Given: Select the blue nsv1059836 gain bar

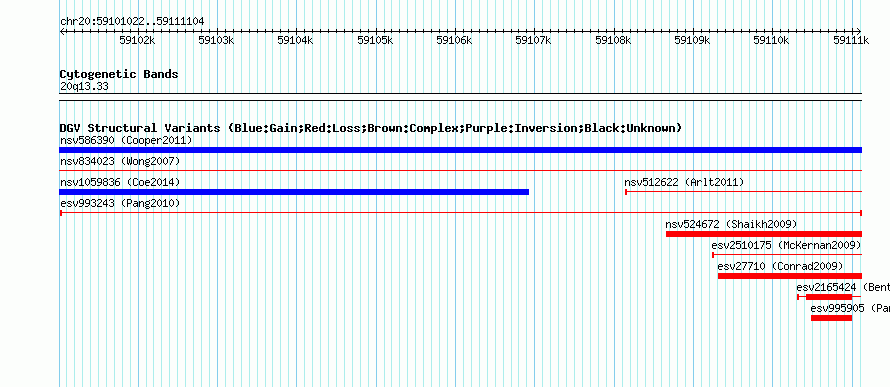Looking at the screenshot, I should [x=294, y=192].
